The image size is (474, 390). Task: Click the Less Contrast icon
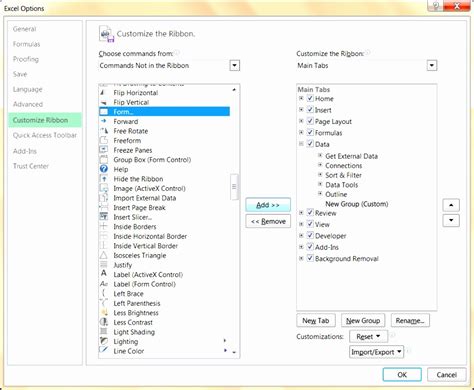104,322
